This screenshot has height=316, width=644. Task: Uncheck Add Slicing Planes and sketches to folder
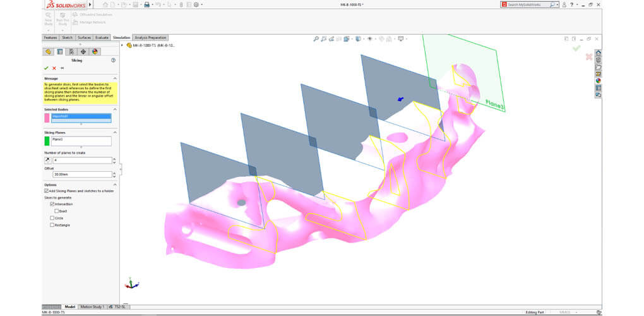click(x=47, y=190)
